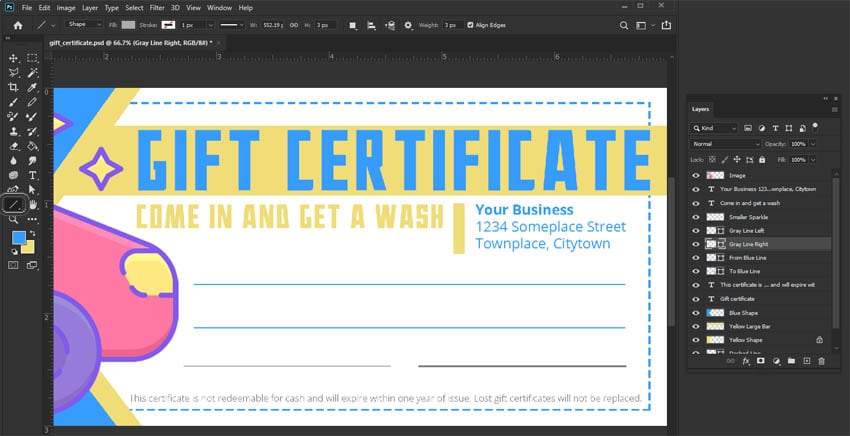Select the Eyedropper tool
The height and width of the screenshot is (436, 850).
coord(33,88)
